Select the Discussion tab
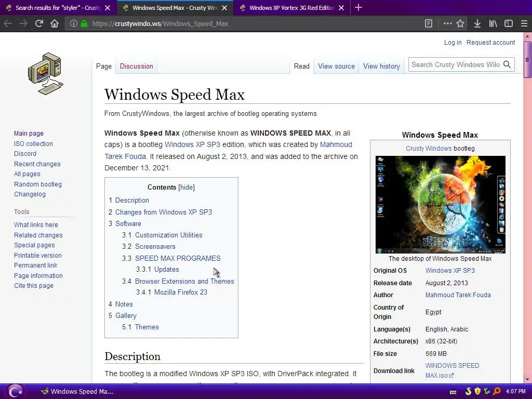This screenshot has height=399, width=532. (137, 66)
